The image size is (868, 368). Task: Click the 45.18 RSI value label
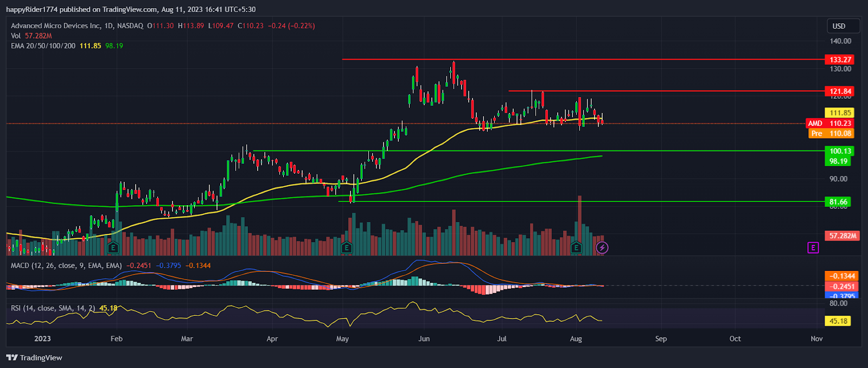tap(838, 321)
